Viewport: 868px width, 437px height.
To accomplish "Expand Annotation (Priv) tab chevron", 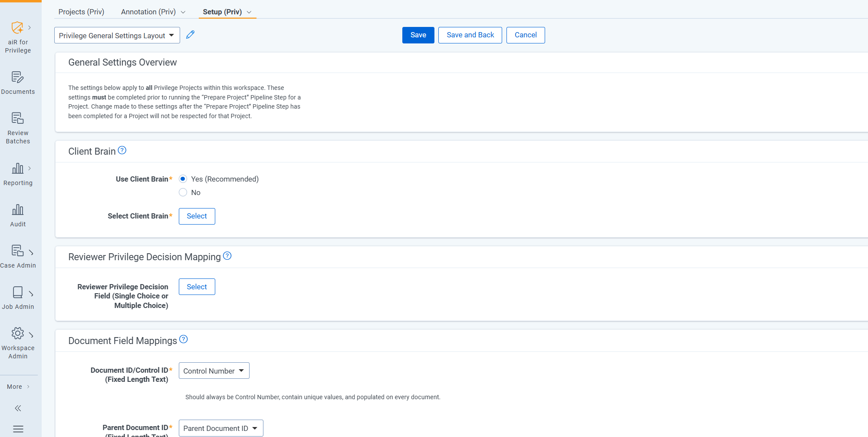I will pyautogui.click(x=183, y=12).
